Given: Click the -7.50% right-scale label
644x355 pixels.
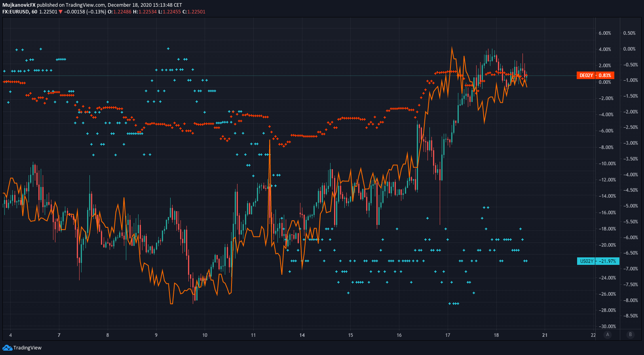Looking at the screenshot, I should click(630, 285).
